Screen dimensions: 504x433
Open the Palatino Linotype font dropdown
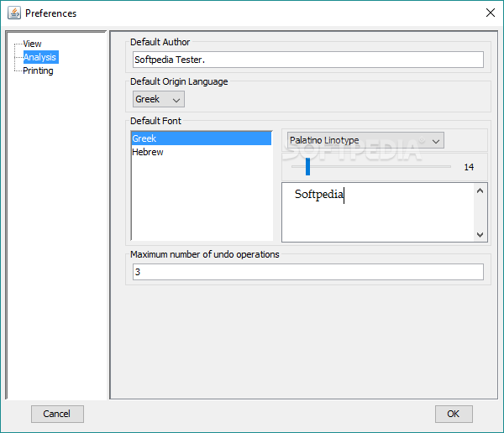click(x=365, y=140)
